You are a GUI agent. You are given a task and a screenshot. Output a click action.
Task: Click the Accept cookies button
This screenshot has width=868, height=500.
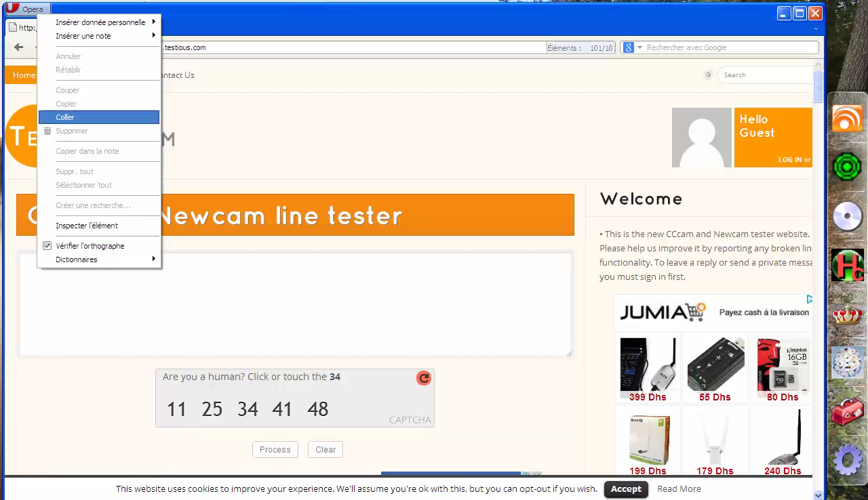(x=625, y=489)
